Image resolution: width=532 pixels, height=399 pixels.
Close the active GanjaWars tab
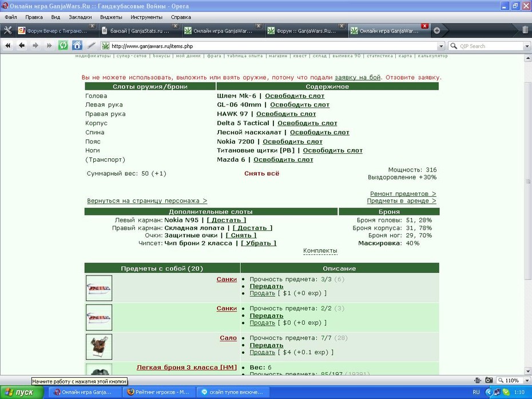[x=424, y=26]
